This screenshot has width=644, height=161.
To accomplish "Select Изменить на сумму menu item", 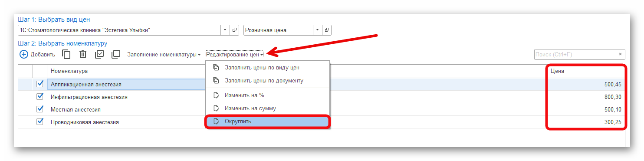I will (267, 108).
